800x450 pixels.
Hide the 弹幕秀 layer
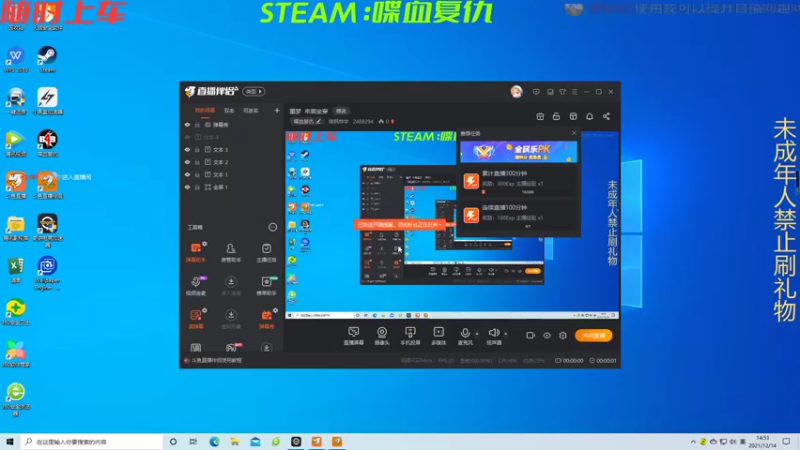[x=187, y=124]
